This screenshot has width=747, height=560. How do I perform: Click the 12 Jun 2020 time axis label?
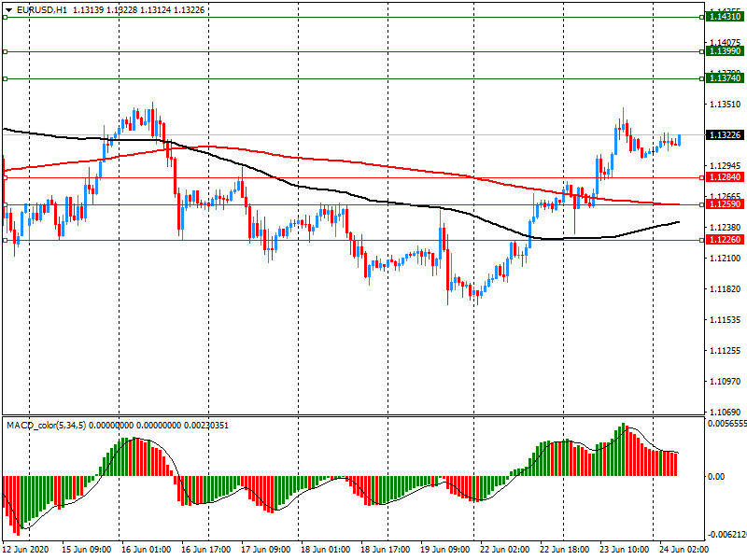25,550
